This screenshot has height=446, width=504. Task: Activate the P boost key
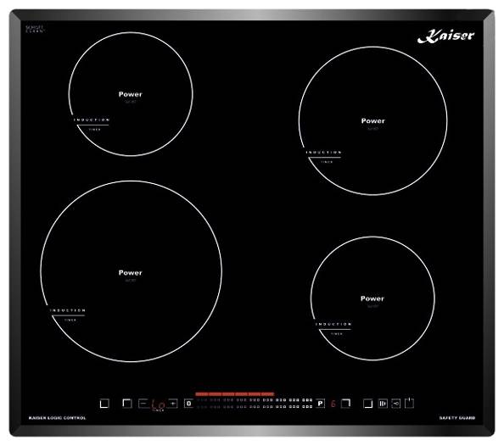coord(321,404)
